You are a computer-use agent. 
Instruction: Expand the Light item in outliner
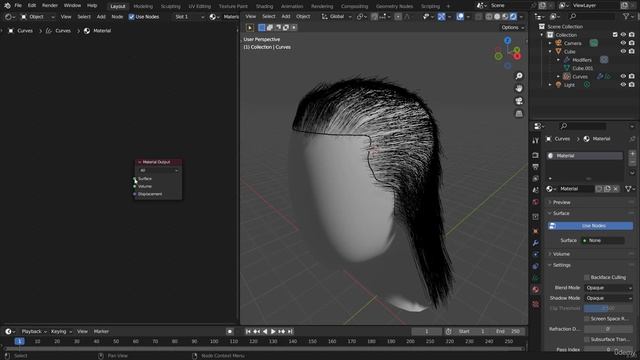coord(550,85)
